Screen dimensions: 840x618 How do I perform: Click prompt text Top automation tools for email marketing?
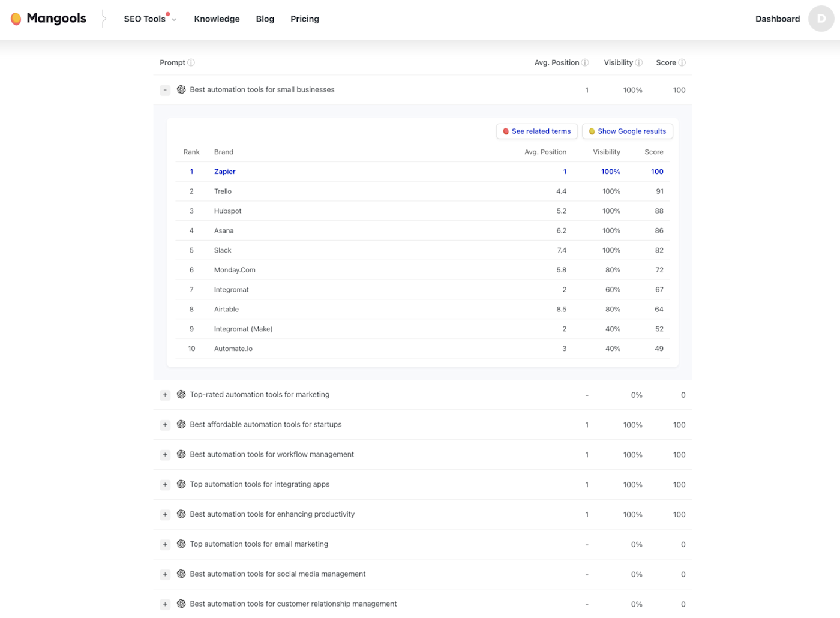(x=259, y=544)
